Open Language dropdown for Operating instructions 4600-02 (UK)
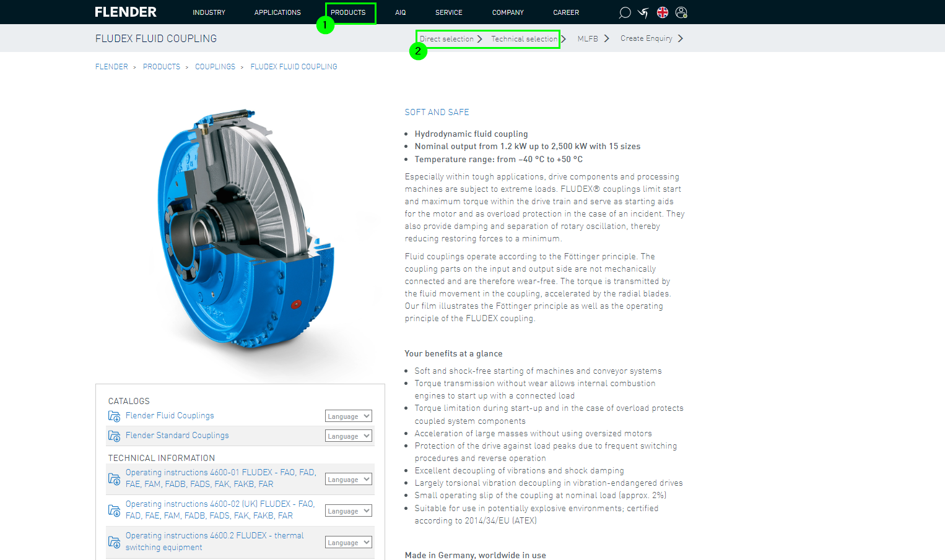Viewport: 945px width, 560px height. (x=349, y=510)
